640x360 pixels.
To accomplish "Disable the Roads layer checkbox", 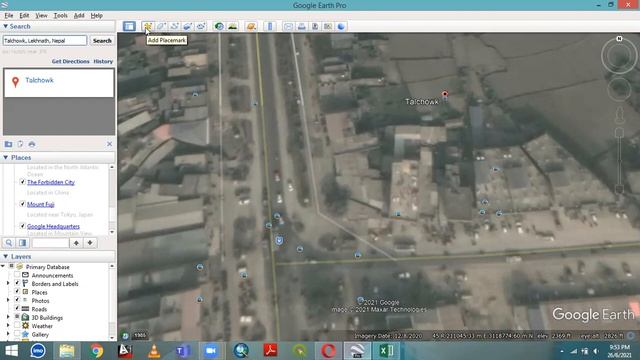I will 17,309.
